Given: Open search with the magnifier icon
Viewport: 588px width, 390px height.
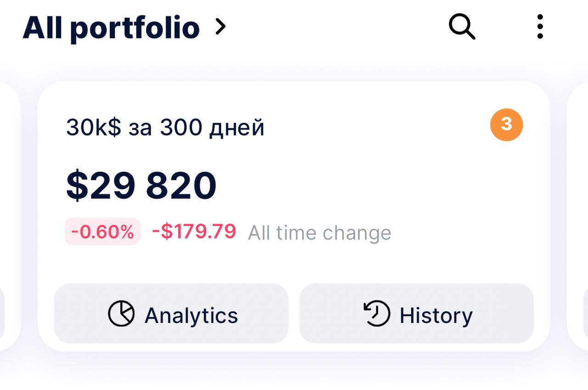Looking at the screenshot, I should 462,27.
